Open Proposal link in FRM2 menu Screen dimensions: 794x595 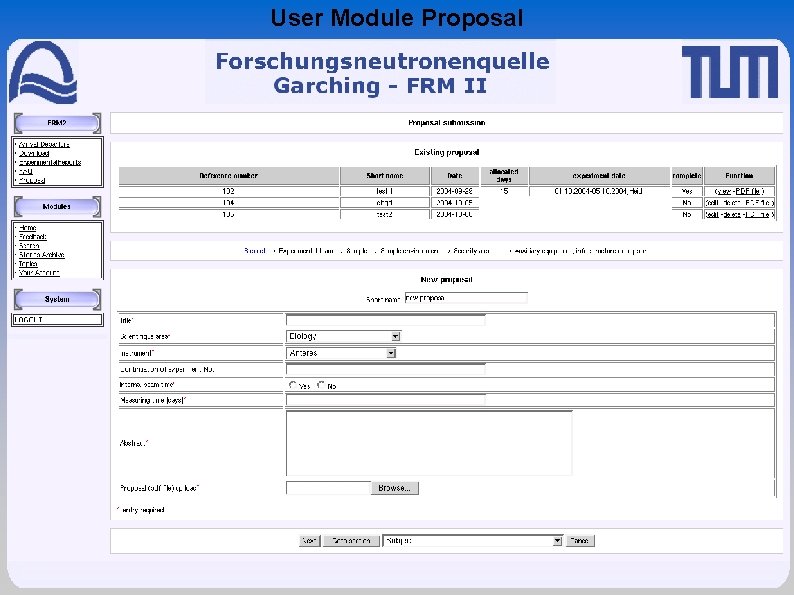[x=32, y=180]
